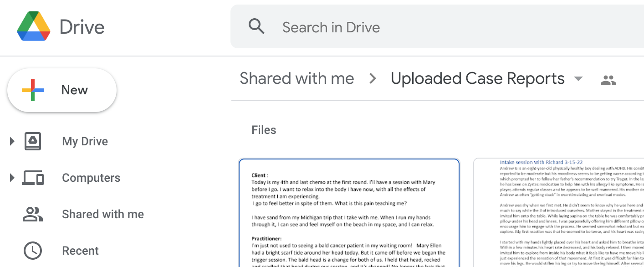This screenshot has height=267, width=644.
Task: Focus the Search in Drive field
Action: [x=437, y=26]
